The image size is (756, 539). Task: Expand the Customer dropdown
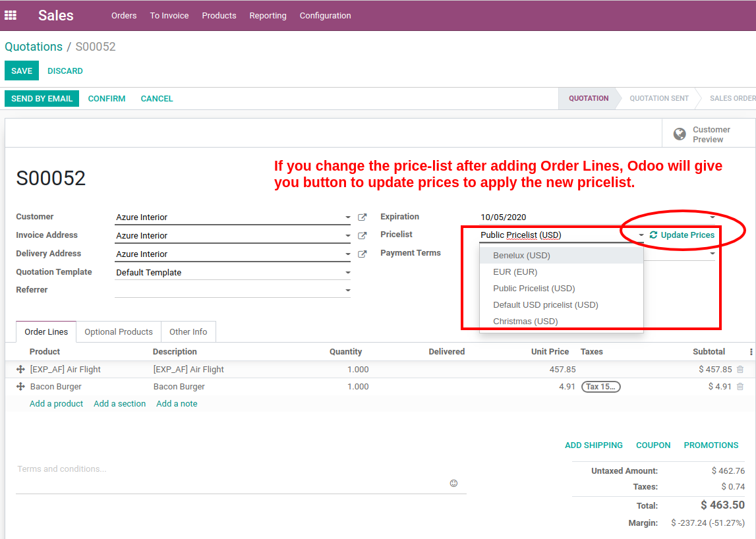click(x=347, y=217)
